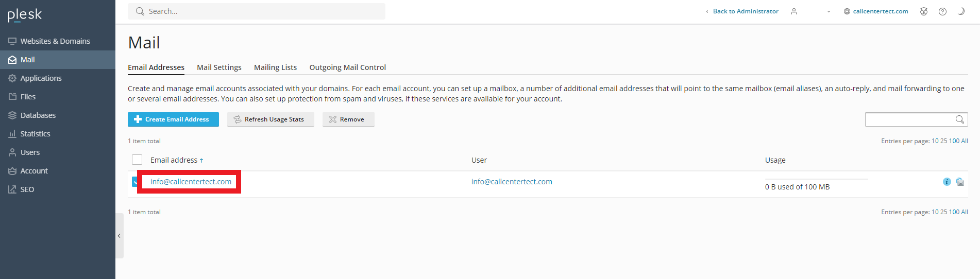
Task: Click the Plesk logo
Action: coord(25,15)
